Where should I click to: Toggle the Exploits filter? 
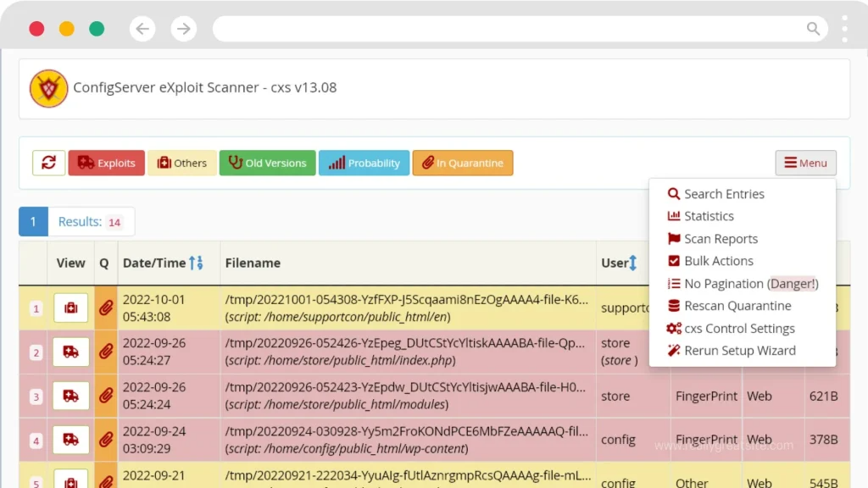[x=106, y=163]
